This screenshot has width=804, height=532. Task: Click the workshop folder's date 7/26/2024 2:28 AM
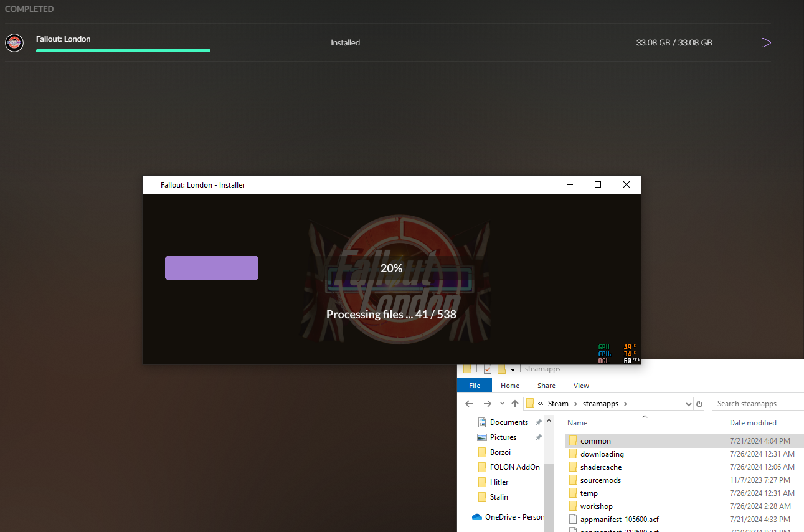point(762,506)
